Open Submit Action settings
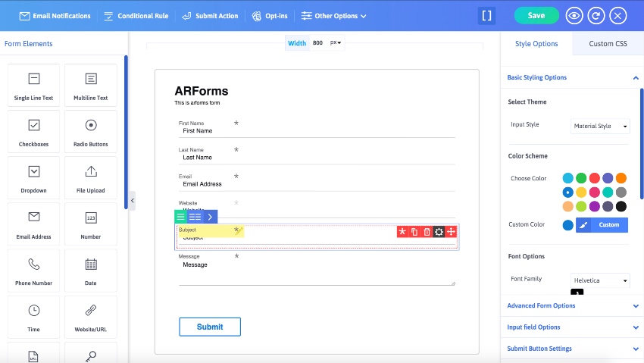644x363 pixels. pyautogui.click(x=210, y=16)
